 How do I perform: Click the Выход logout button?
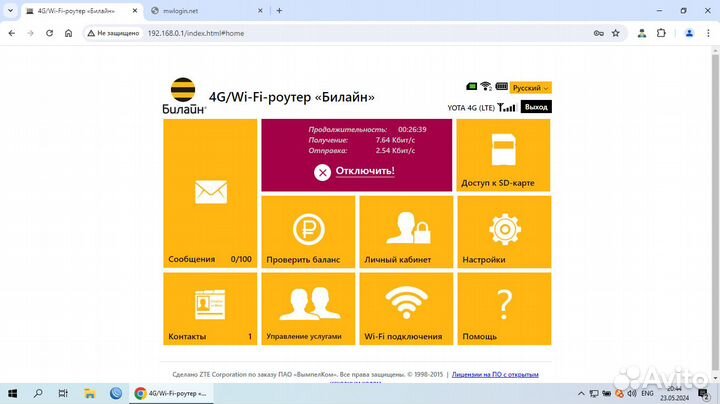536,107
